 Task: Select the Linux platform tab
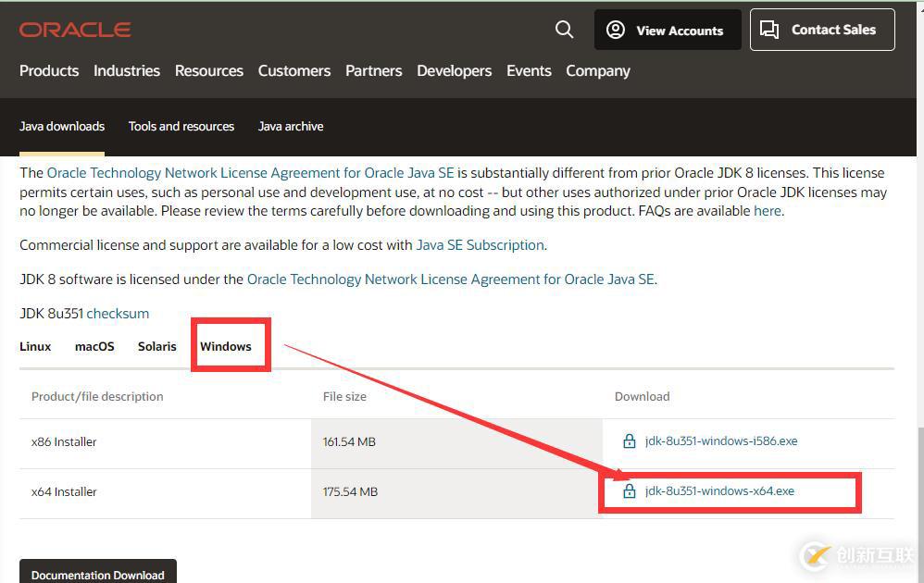click(35, 346)
